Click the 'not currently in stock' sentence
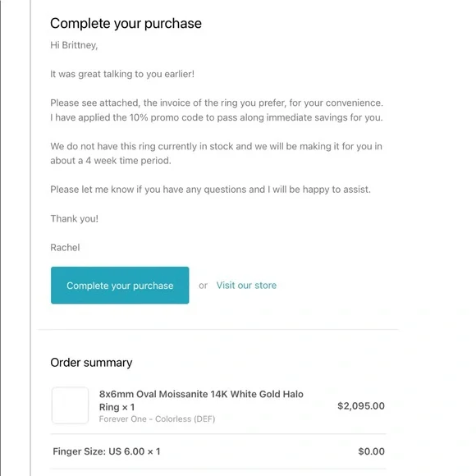This screenshot has width=476, height=476. point(216,153)
